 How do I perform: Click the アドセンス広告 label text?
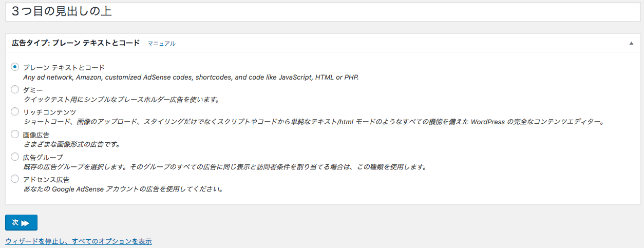(x=47, y=179)
